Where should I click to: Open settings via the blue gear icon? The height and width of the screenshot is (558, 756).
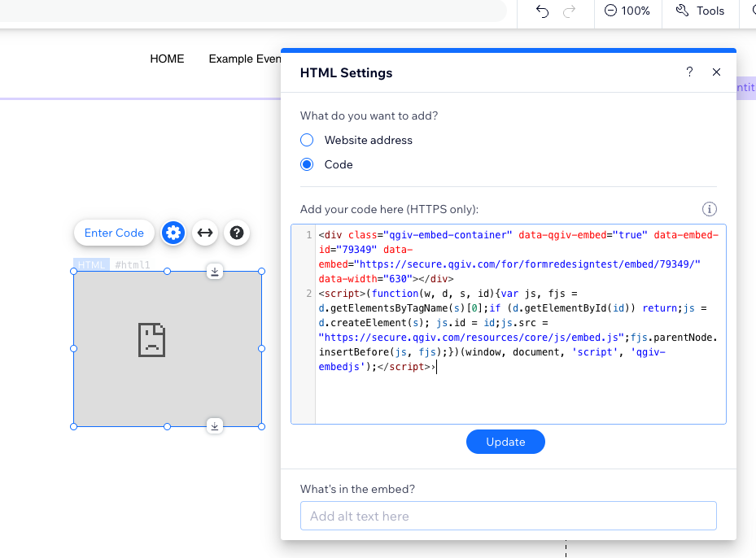pos(173,233)
